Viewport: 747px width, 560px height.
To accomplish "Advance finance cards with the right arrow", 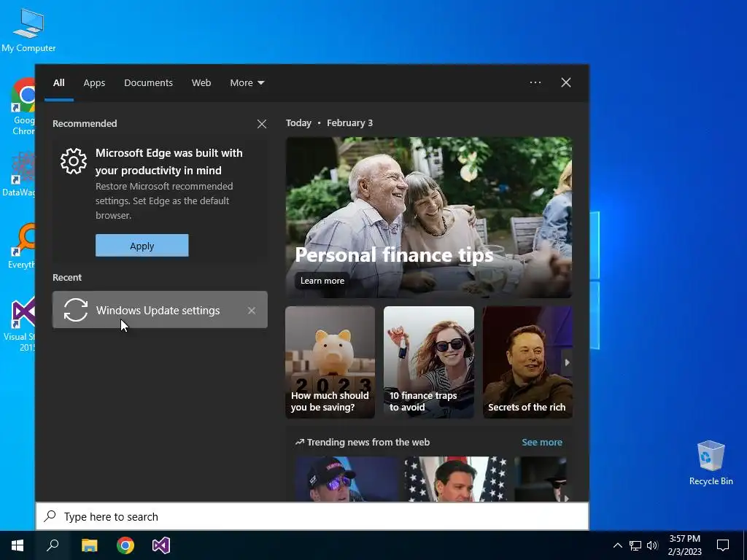I will (567, 362).
